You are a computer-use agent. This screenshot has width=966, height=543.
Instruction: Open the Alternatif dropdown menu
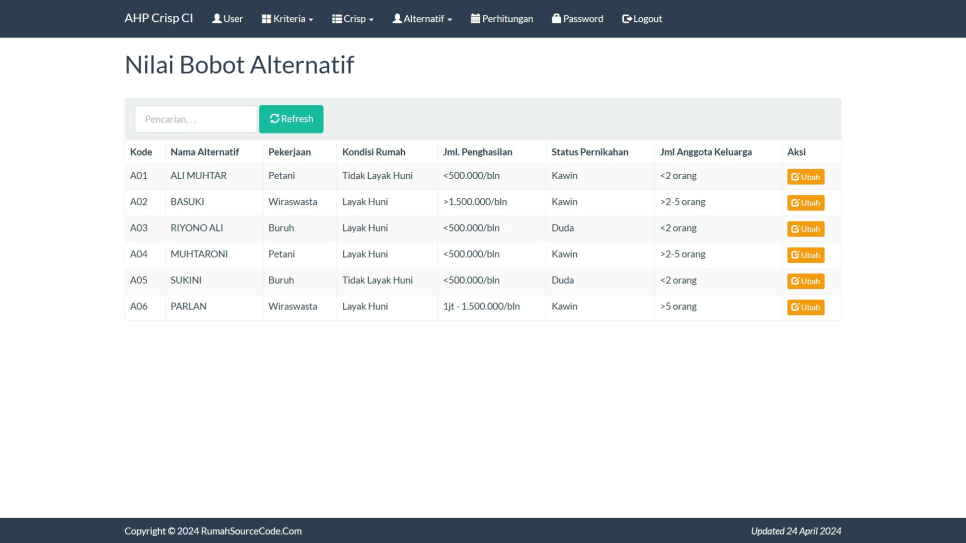[422, 19]
